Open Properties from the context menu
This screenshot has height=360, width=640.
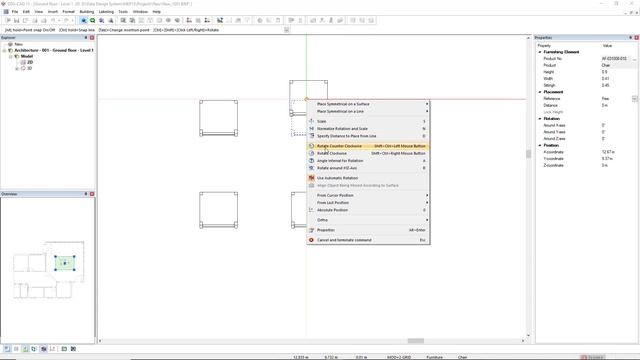click(368, 230)
